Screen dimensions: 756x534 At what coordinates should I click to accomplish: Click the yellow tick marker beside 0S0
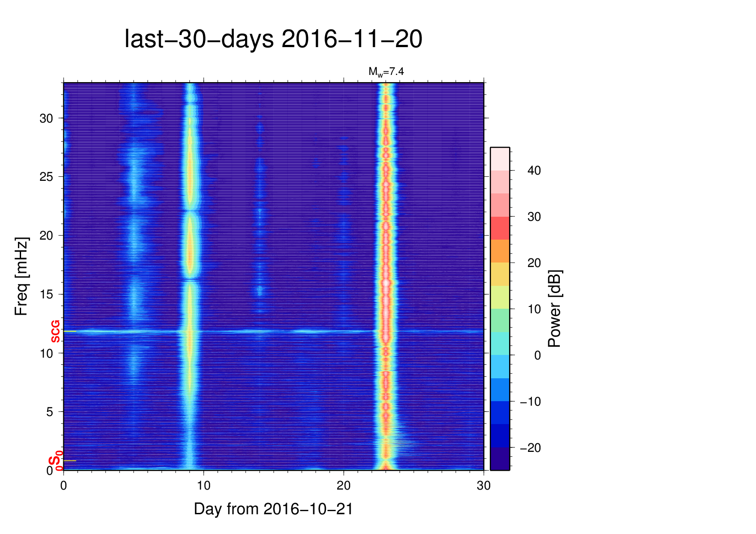click(70, 461)
